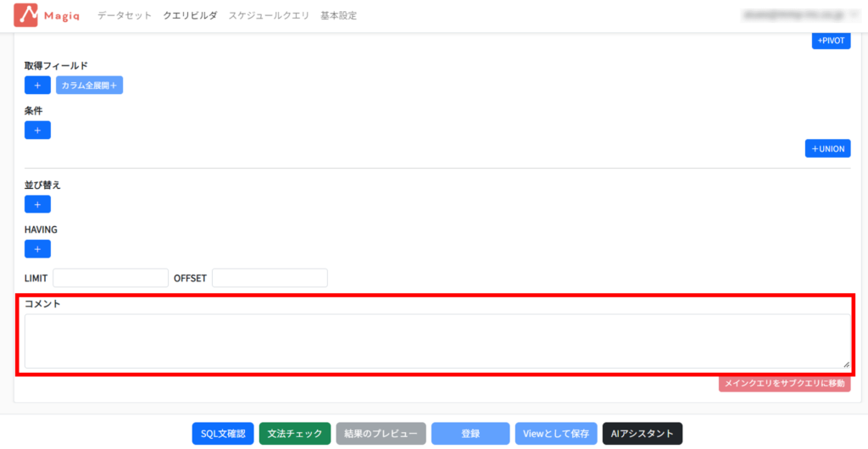
Task: Add a condition under 条件 with plus
Action: [37, 130]
